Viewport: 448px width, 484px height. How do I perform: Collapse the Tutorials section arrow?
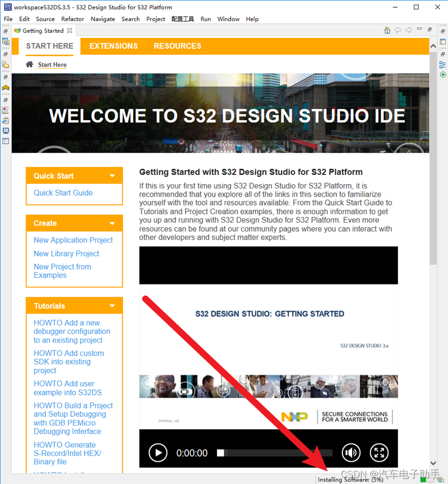[112, 306]
